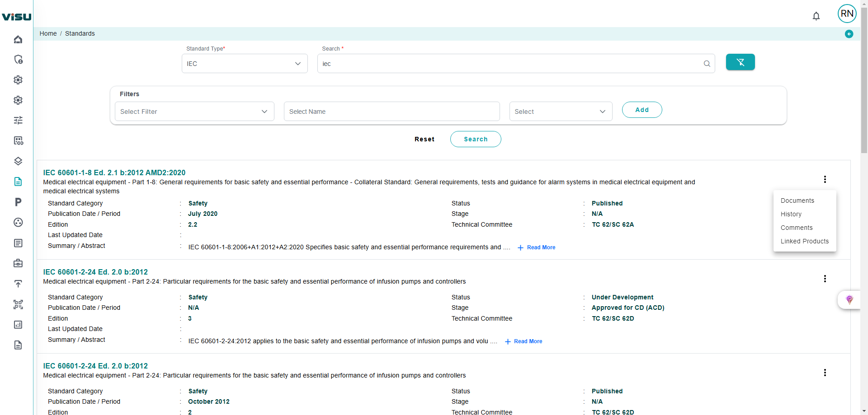Select Linked Products in context menu
868x415 pixels.
click(x=804, y=241)
